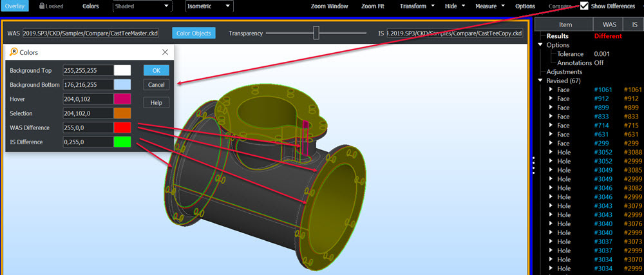This screenshot has width=644, height=275.
Task: Uncheck the Show Differences checkbox
Action: click(584, 6)
